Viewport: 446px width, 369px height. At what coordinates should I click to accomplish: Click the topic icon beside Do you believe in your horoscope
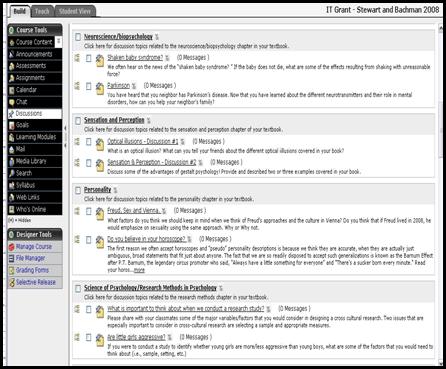[x=100, y=242]
